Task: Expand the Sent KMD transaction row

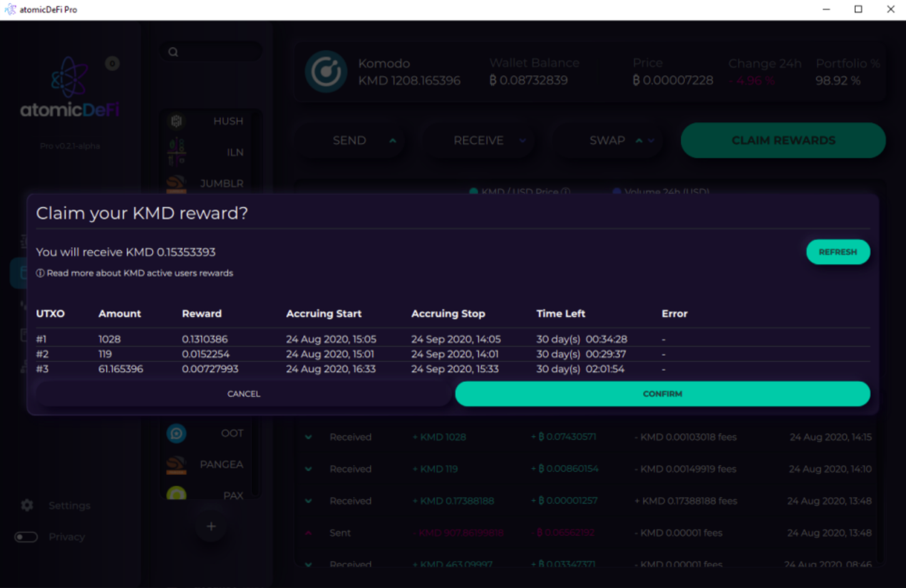Action: 309,533
